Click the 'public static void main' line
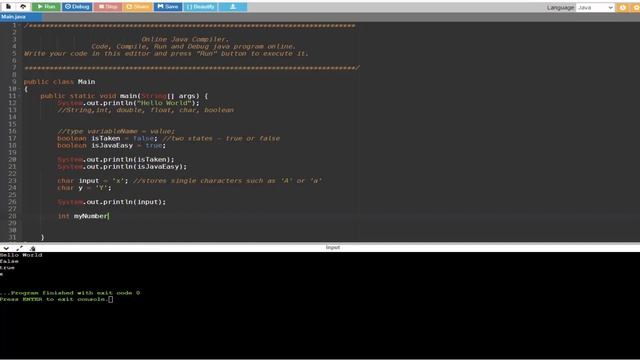Screen dimensions: 640x360 pyautogui.click(x=124, y=96)
